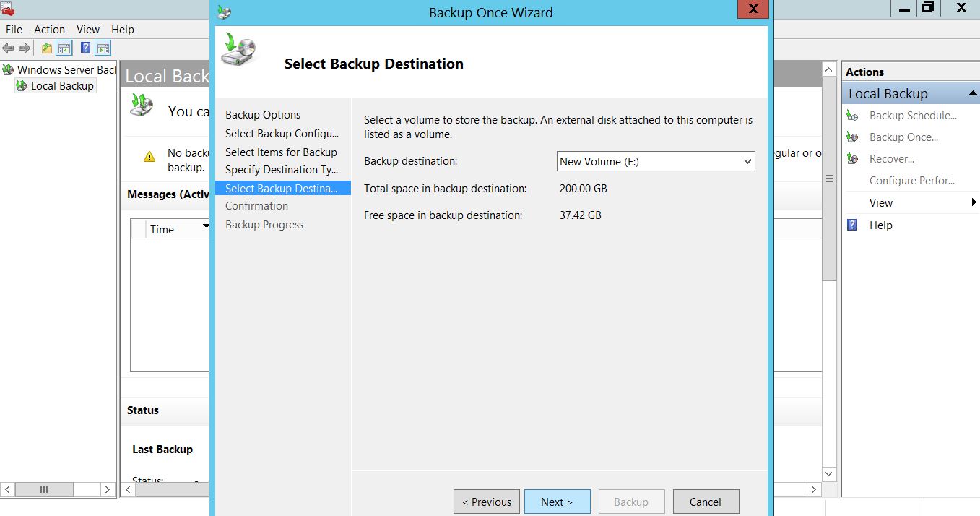The image size is (980, 516).
Task: Click the Back arrow in the toolbar
Action: point(8,48)
